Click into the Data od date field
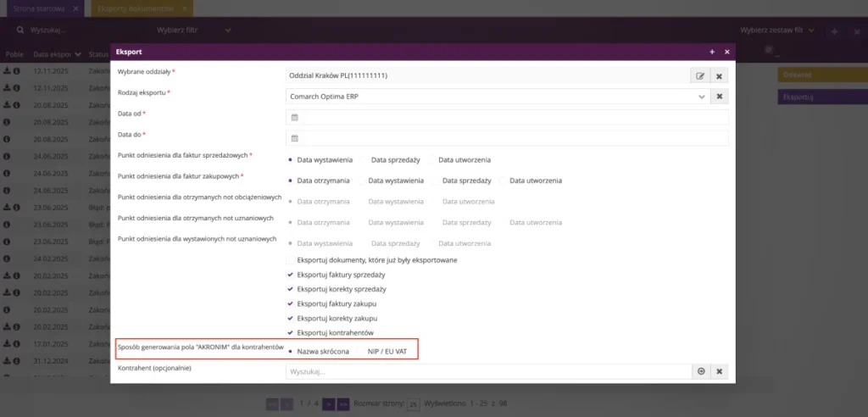 pos(507,118)
